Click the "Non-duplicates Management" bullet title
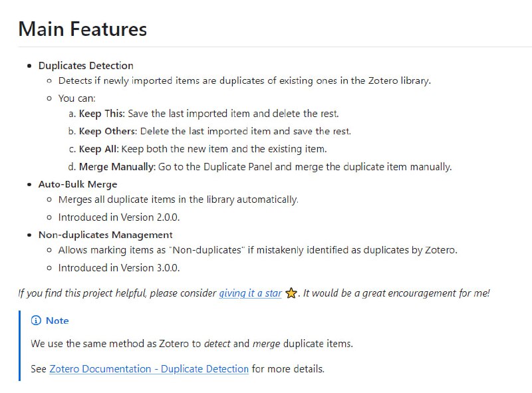The width and height of the screenshot is (532, 393). [x=105, y=235]
